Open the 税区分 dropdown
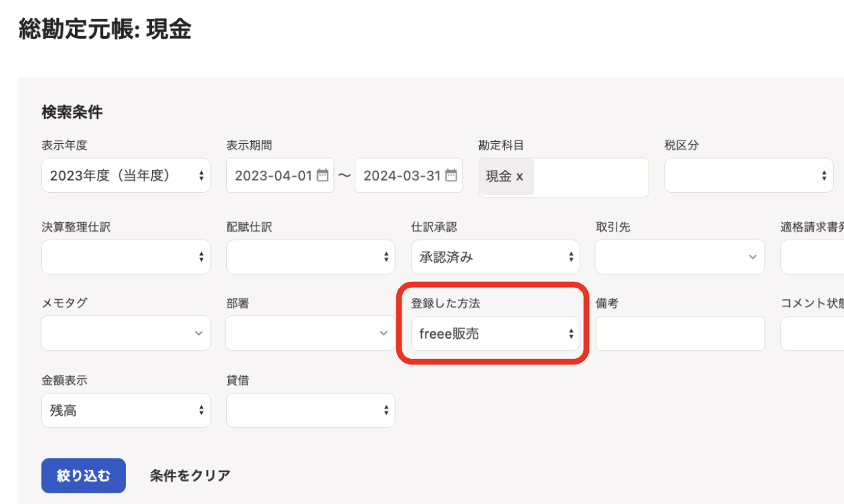This screenshot has width=844, height=504. (748, 175)
